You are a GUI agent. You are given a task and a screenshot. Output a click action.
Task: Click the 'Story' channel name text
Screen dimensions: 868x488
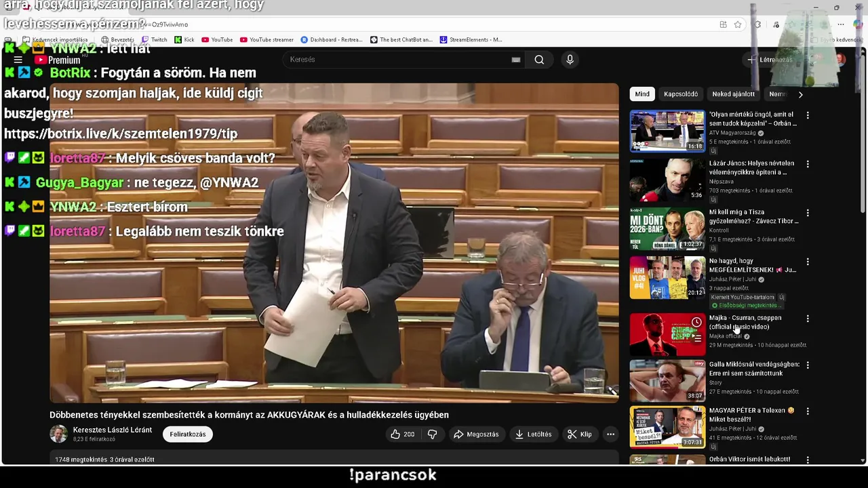715,383
